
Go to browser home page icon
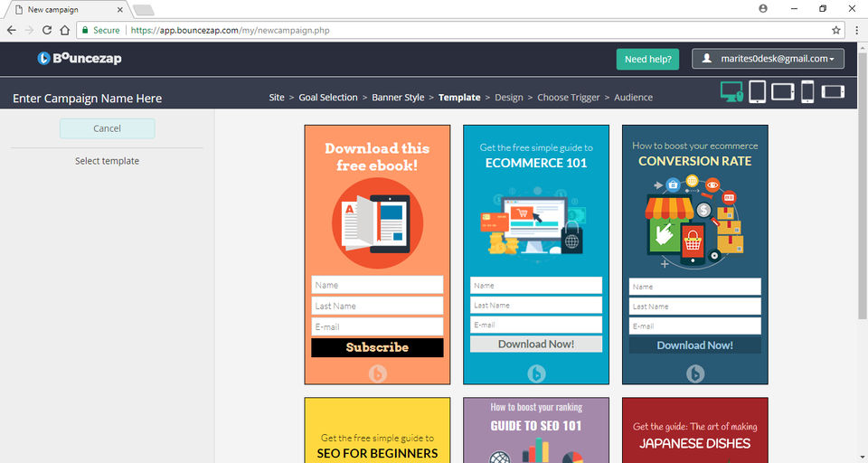pyautogui.click(x=65, y=31)
